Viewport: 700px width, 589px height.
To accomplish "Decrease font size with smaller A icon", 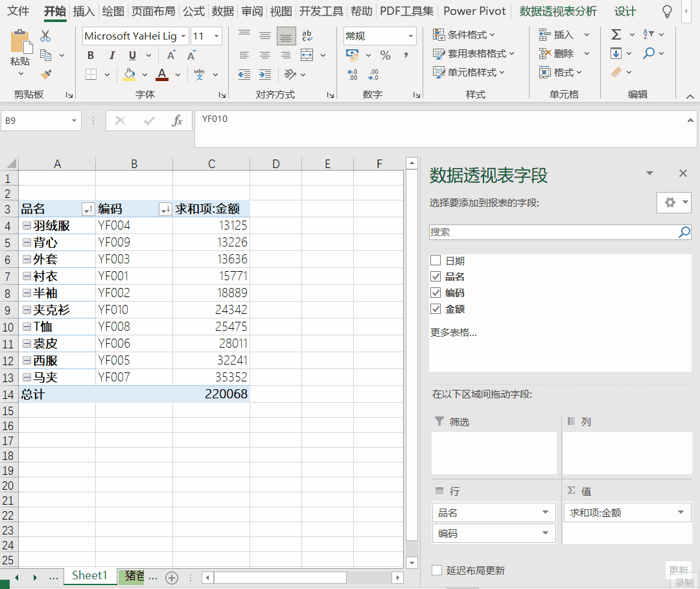I will 191,55.
